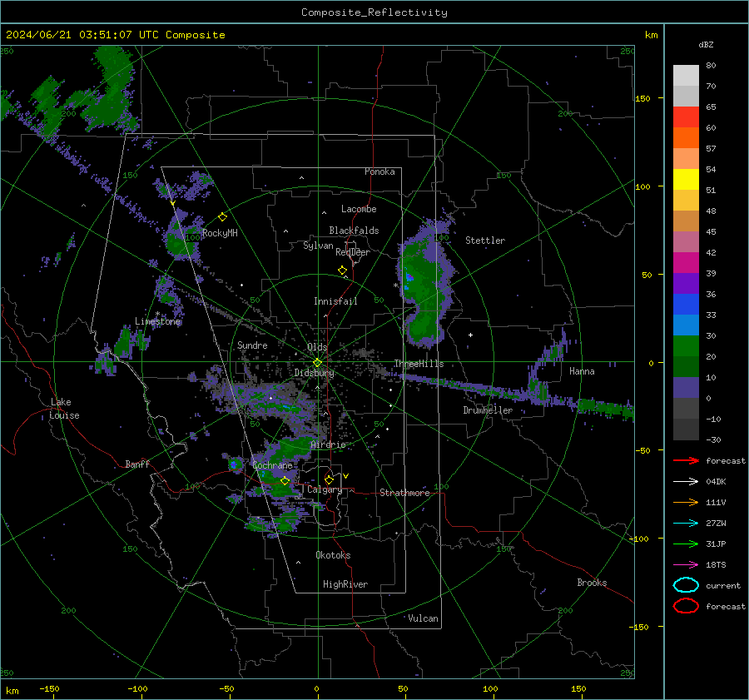
Task: Click the Composite_Reflectivity title text
Action: (x=374, y=12)
